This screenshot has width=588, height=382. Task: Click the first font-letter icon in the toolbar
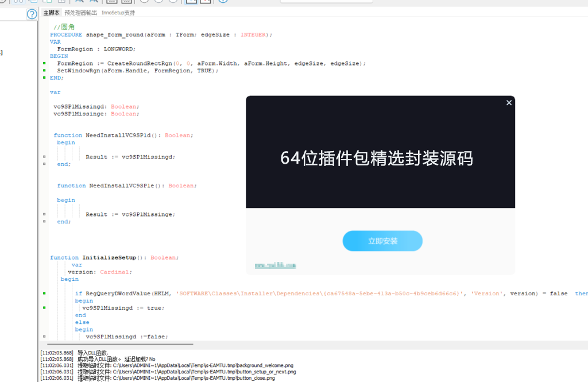tap(79, 2)
